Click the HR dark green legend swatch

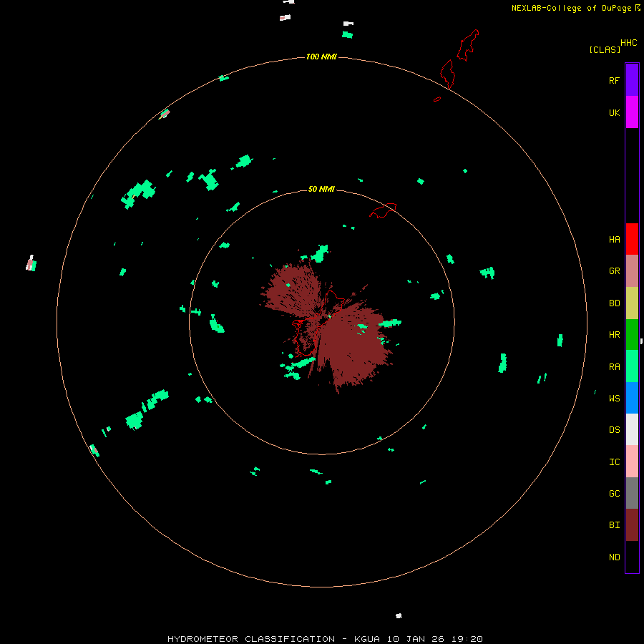click(632, 335)
